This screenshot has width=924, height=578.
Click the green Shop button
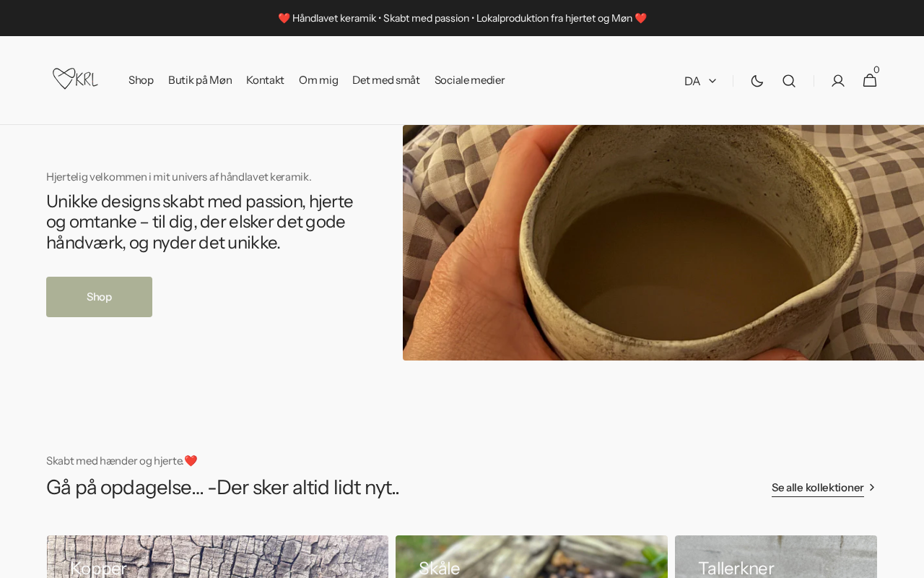[99, 297]
